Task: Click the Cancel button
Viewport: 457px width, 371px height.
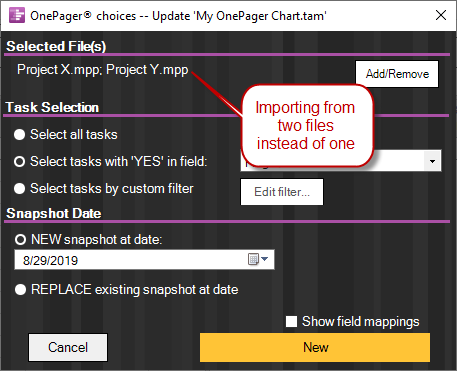Action: 68,347
